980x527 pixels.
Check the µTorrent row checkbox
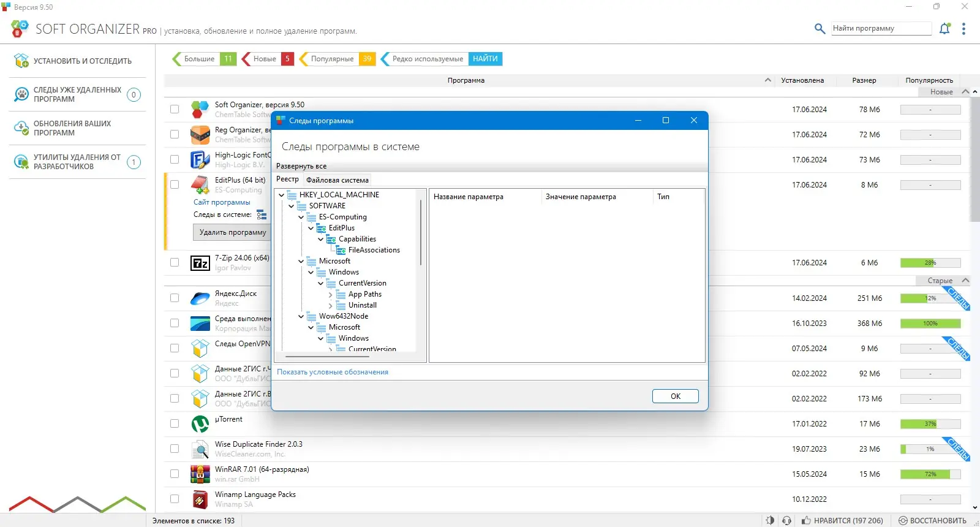pyautogui.click(x=175, y=424)
